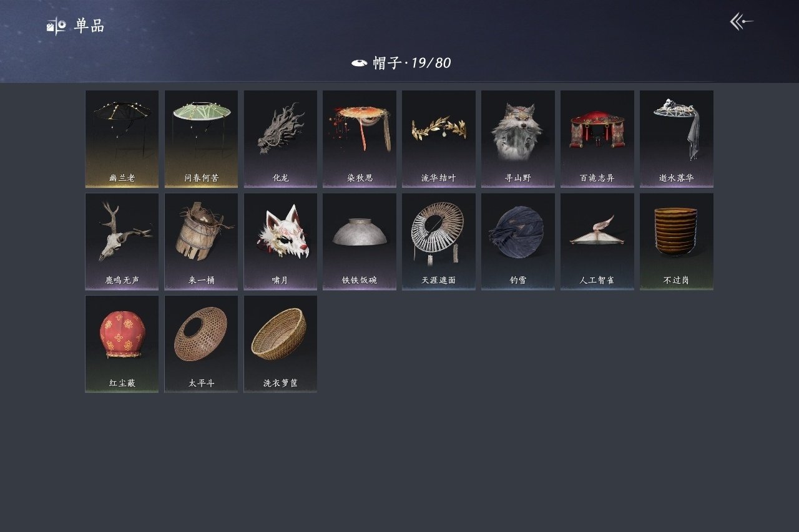Select the 鹿鸣无声 deer skull

point(122,241)
